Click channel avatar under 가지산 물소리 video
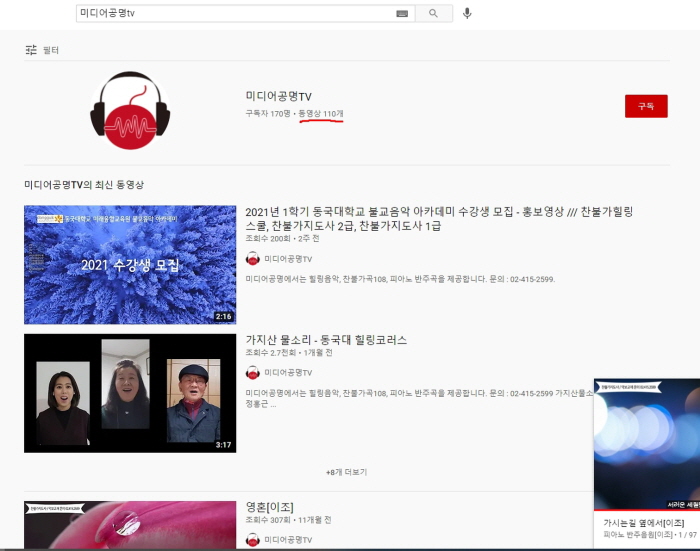The width and height of the screenshot is (700, 551). pyautogui.click(x=253, y=372)
